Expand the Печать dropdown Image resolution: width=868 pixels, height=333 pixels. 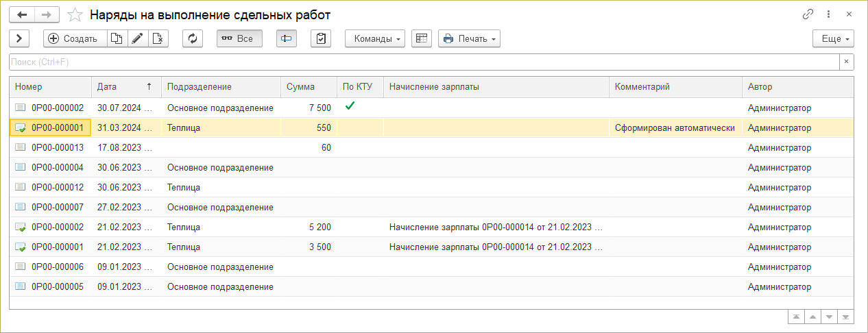pos(469,38)
